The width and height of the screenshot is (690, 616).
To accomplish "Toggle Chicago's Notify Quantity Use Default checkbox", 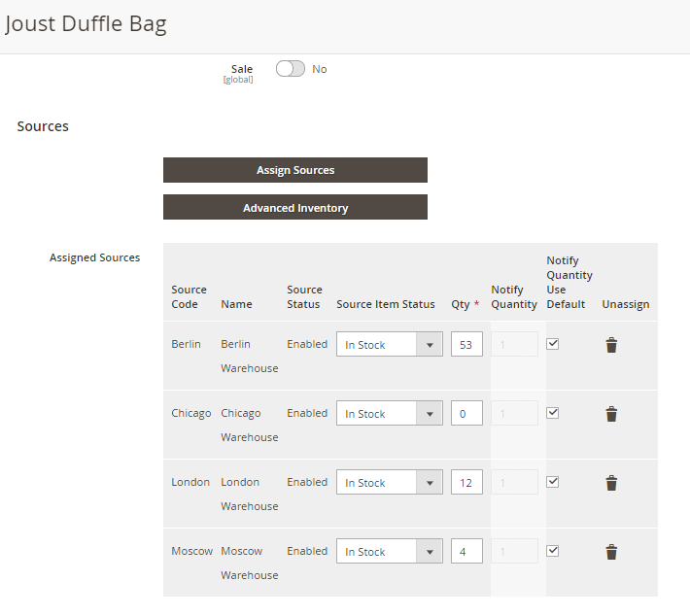I will (552, 412).
